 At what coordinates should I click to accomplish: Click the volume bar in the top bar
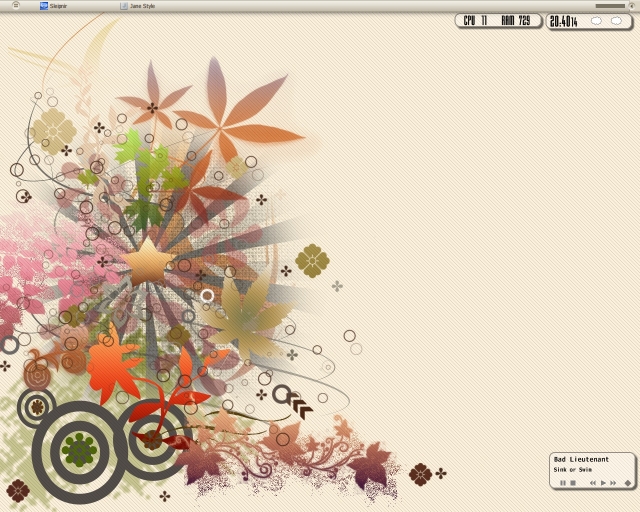pyautogui.click(x=610, y=6)
